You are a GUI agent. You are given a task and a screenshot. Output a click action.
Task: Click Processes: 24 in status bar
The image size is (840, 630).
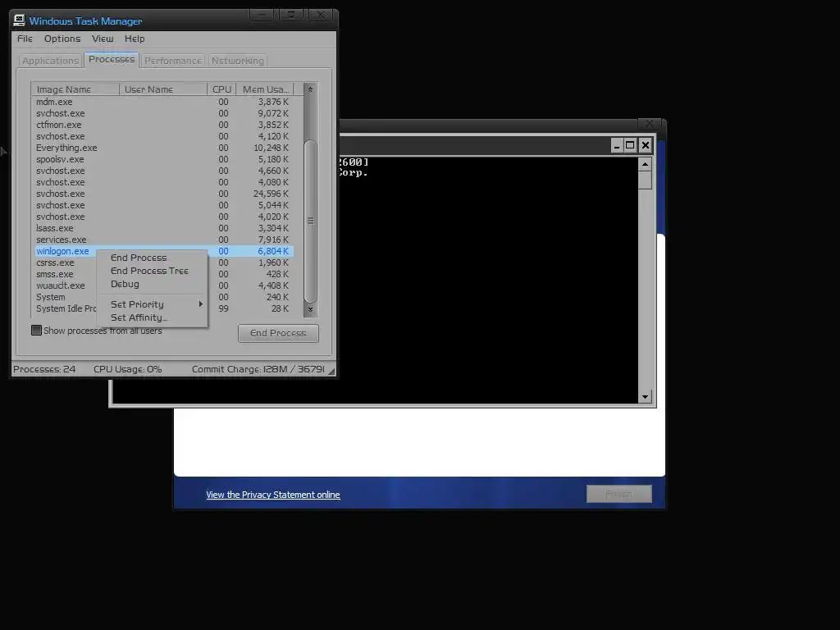tap(44, 369)
